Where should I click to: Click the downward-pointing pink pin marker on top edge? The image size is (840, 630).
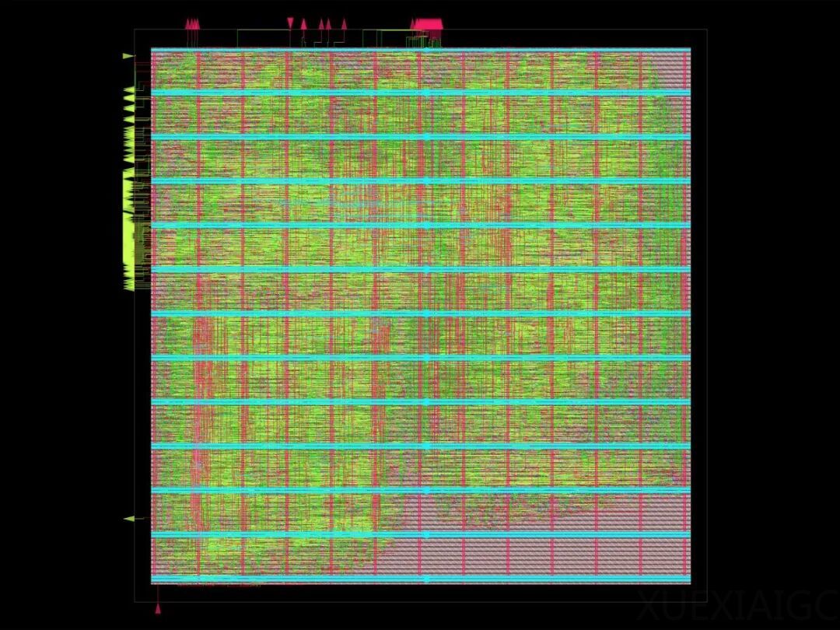coord(290,23)
